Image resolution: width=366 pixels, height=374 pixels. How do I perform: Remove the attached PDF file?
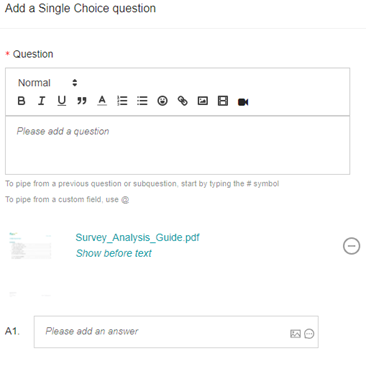(x=351, y=246)
